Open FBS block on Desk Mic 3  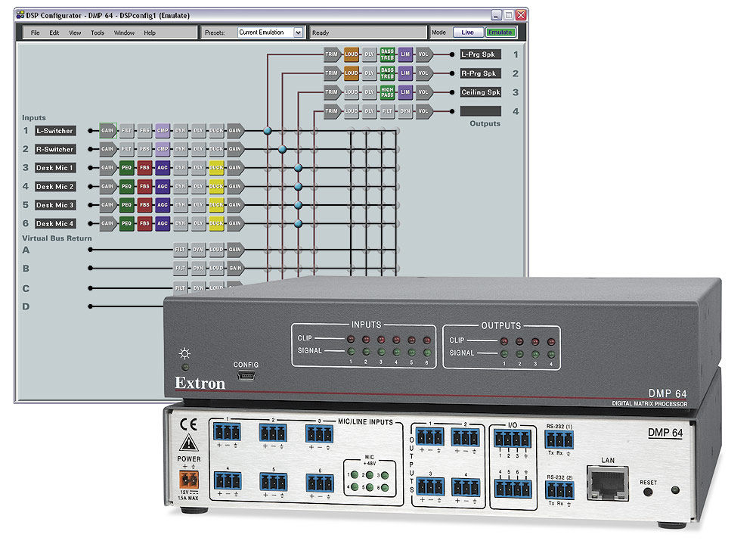(x=144, y=204)
